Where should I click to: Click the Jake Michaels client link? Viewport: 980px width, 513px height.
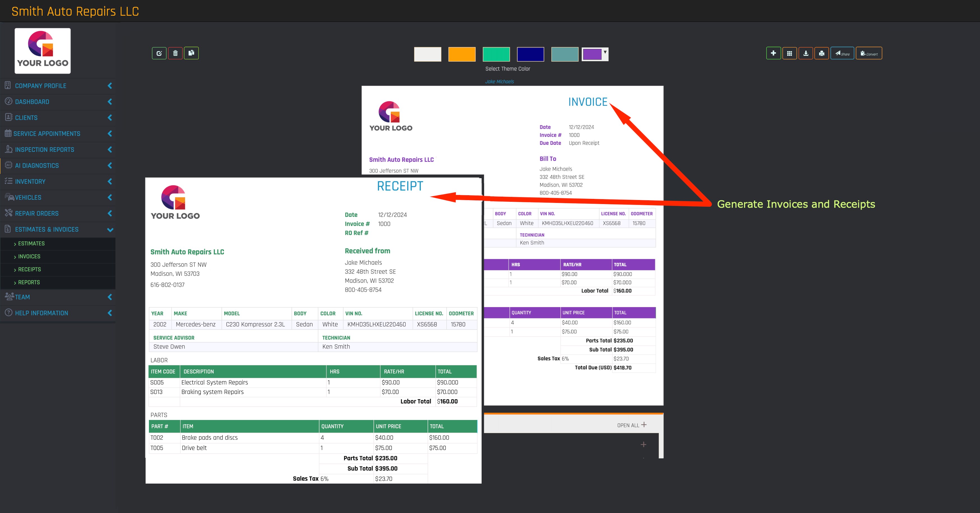pos(500,82)
